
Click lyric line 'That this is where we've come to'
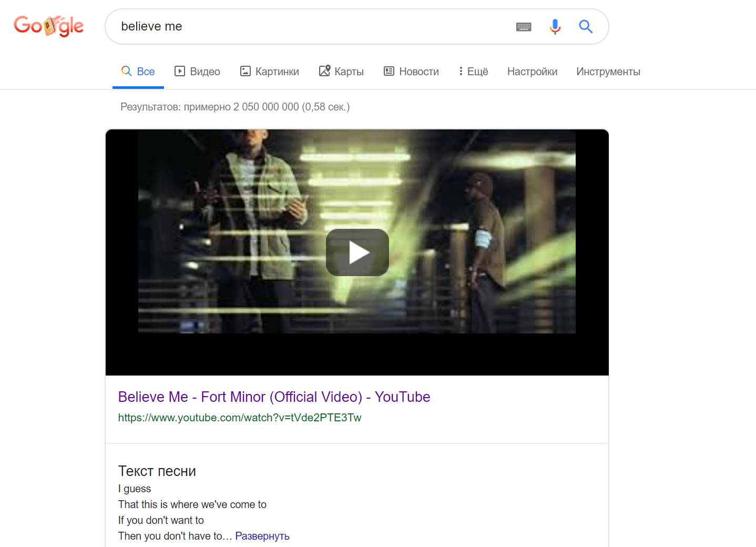tap(192, 504)
